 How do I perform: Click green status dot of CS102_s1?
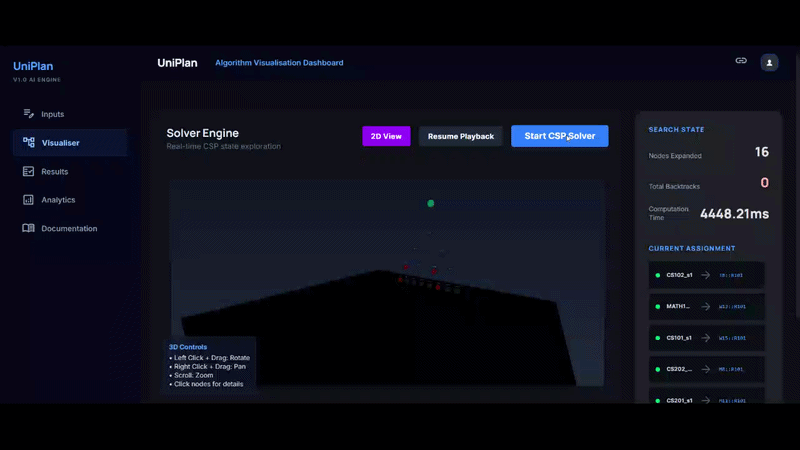click(658, 276)
